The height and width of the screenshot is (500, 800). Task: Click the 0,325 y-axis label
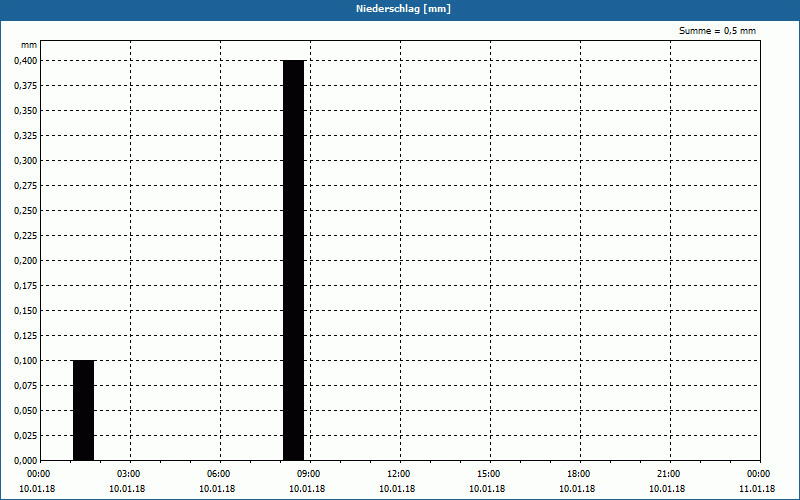click(x=26, y=136)
